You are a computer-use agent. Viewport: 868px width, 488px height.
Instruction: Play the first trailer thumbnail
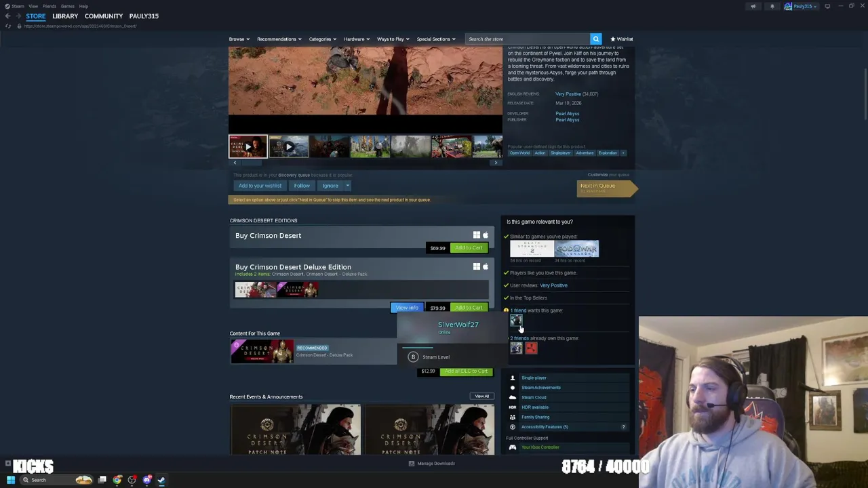pyautogui.click(x=248, y=146)
